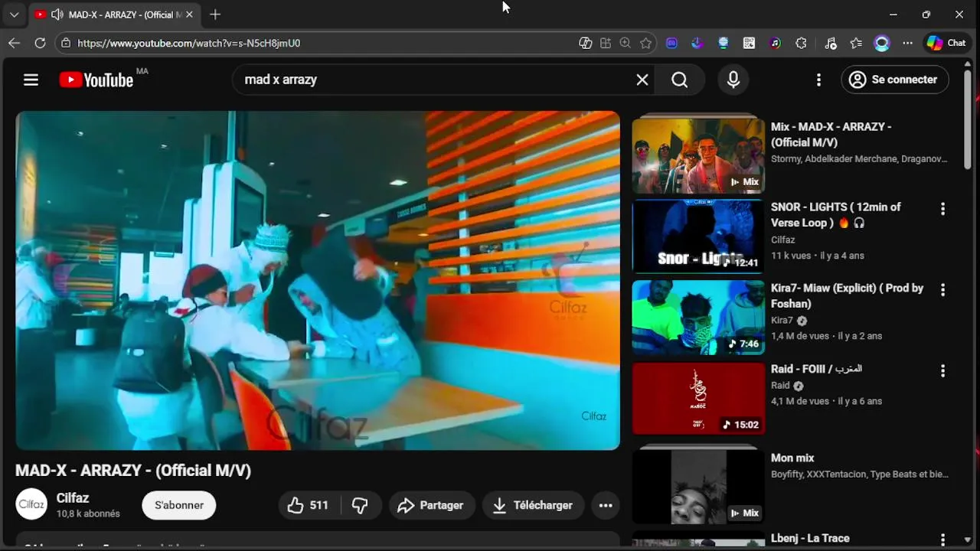Open the Cilfaz channel name link
This screenshot has width=980, height=551.
pyautogui.click(x=73, y=498)
